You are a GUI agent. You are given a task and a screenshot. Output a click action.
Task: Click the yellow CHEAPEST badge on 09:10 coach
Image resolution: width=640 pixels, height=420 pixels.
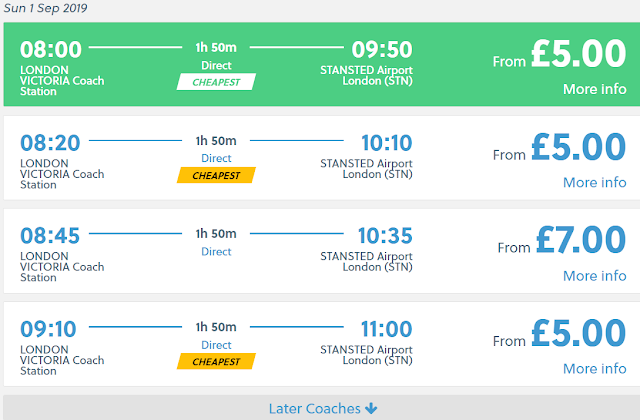coord(216,361)
